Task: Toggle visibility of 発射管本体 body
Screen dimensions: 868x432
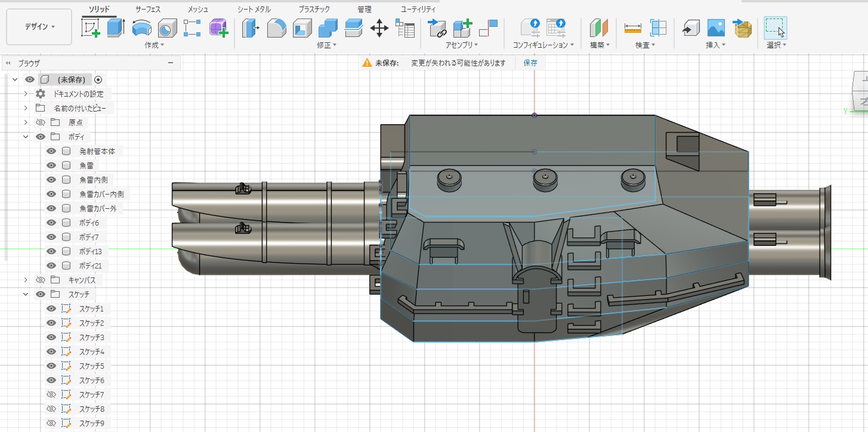Action: 51,151
